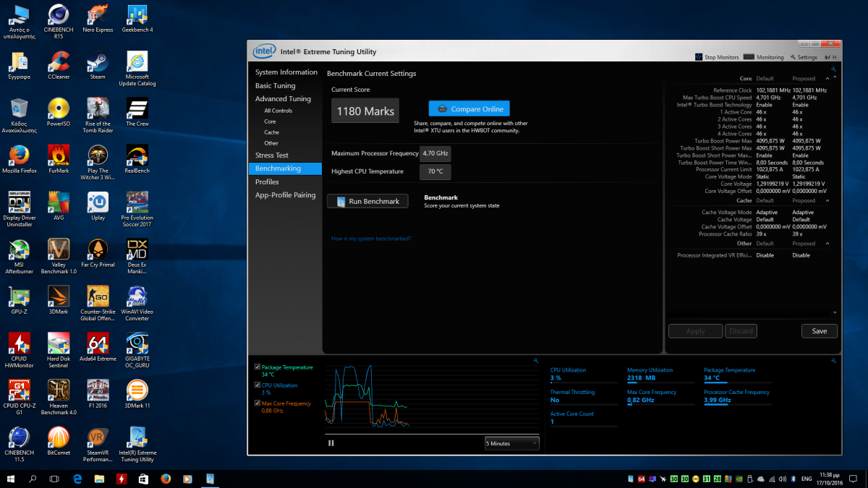The image size is (868, 488).
Task: Collapse the Core settings section chevron
Action: point(827,78)
